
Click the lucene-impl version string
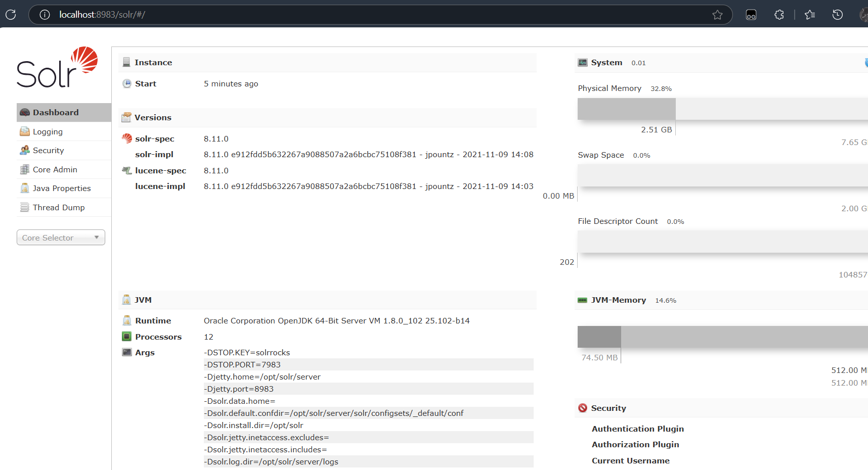click(368, 186)
